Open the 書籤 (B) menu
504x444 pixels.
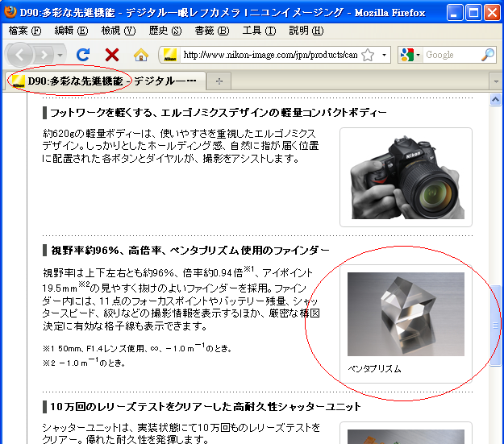coord(212,31)
